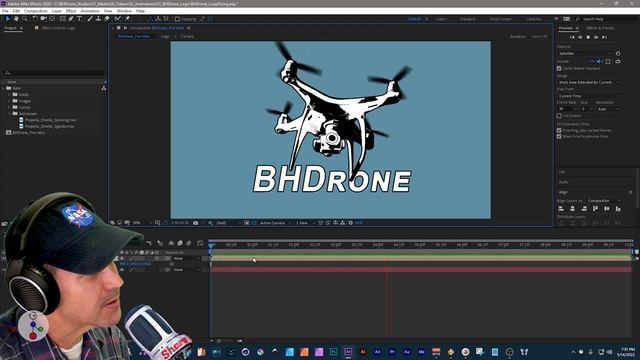Open the Layer menu
This screenshot has width=640, height=360.
(57, 11)
